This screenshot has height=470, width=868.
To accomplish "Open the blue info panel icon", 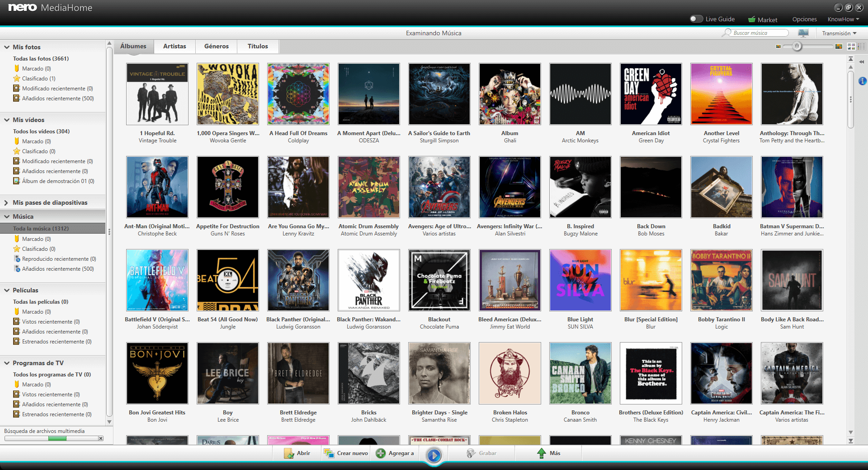I will (x=863, y=81).
